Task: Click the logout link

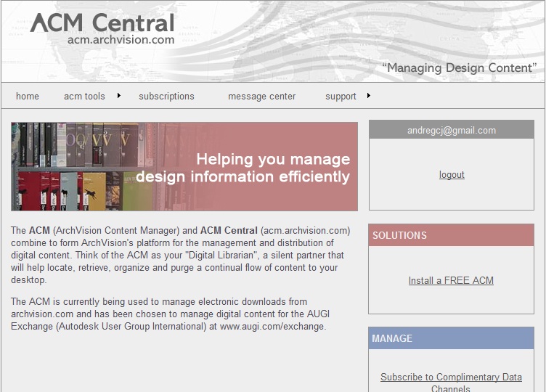Action: [452, 174]
